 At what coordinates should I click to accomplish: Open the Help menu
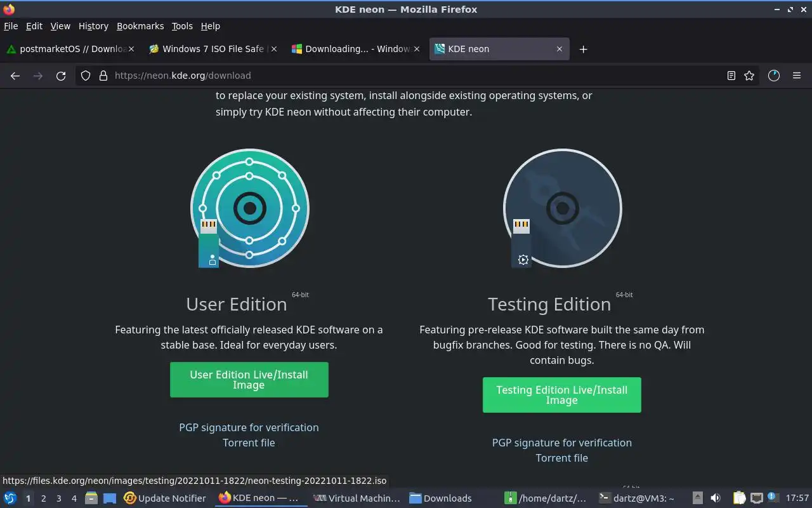210,26
